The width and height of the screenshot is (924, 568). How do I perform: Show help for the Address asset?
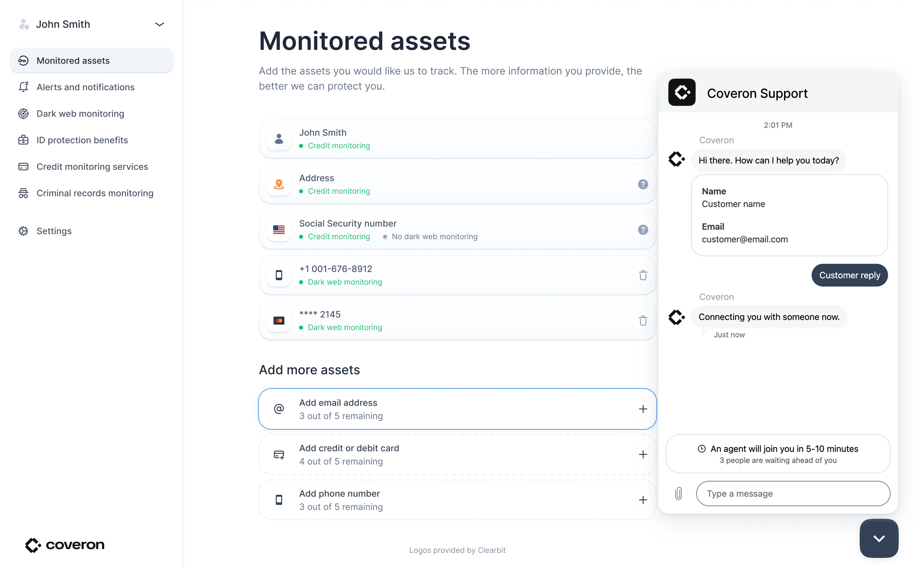(643, 185)
